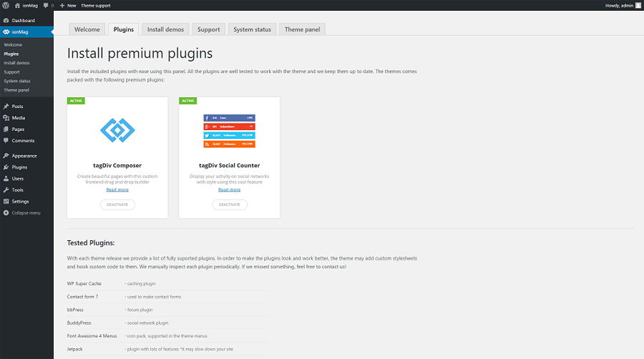
Task: Switch to the System status tab
Action: click(252, 29)
